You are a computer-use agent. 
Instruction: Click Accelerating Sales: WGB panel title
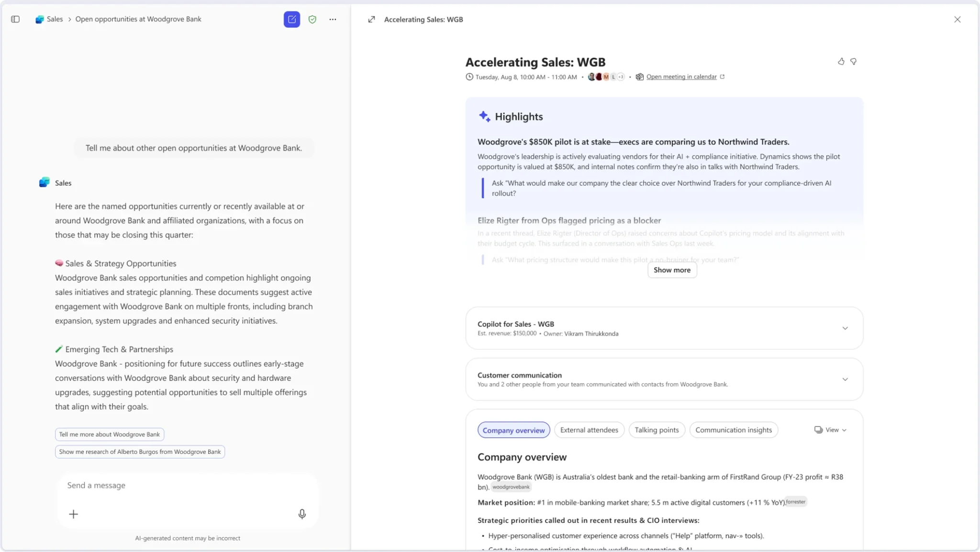pos(423,19)
